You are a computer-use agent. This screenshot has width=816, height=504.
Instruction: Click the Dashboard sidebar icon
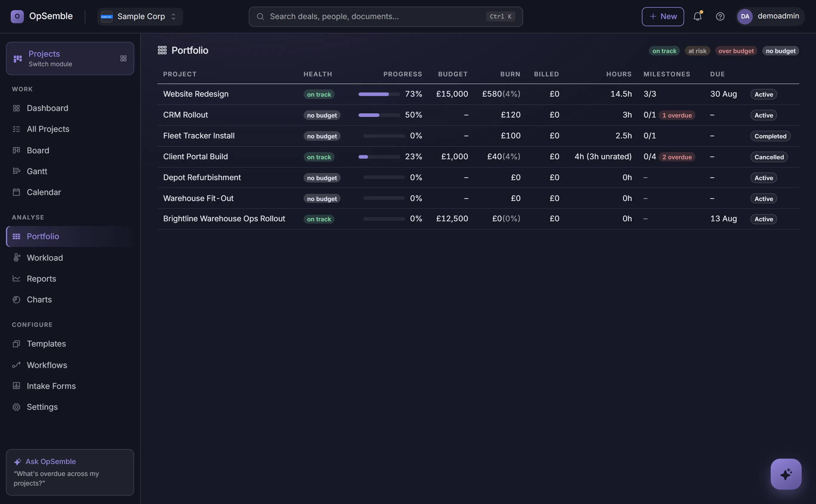16,108
